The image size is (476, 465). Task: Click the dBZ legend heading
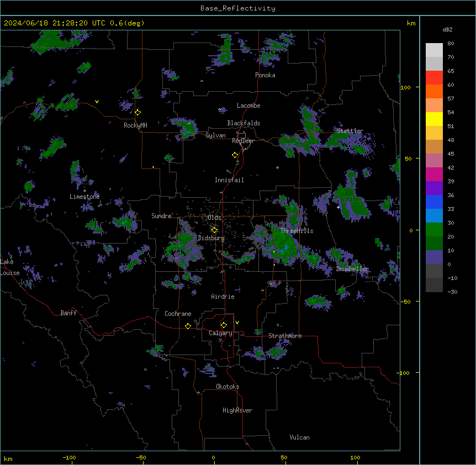click(447, 29)
